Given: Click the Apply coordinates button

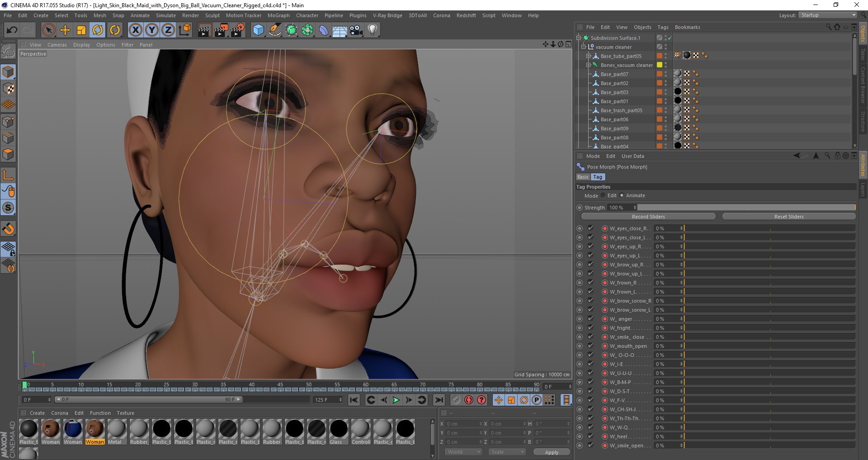Looking at the screenshot, I should click(x=552, y=452).
